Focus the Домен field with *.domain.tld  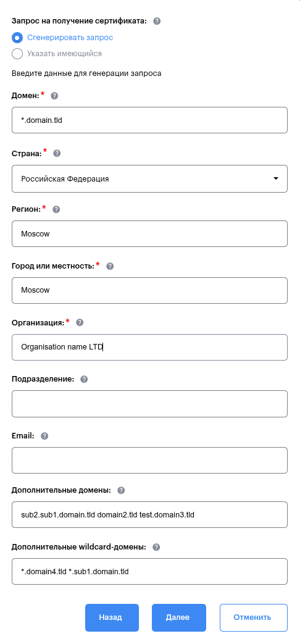150,120
